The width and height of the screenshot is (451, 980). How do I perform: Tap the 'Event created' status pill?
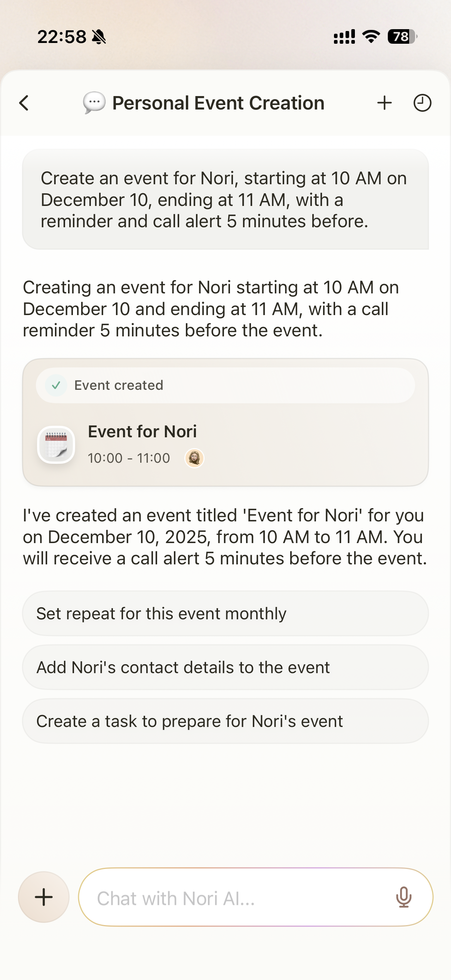[225, 385]
